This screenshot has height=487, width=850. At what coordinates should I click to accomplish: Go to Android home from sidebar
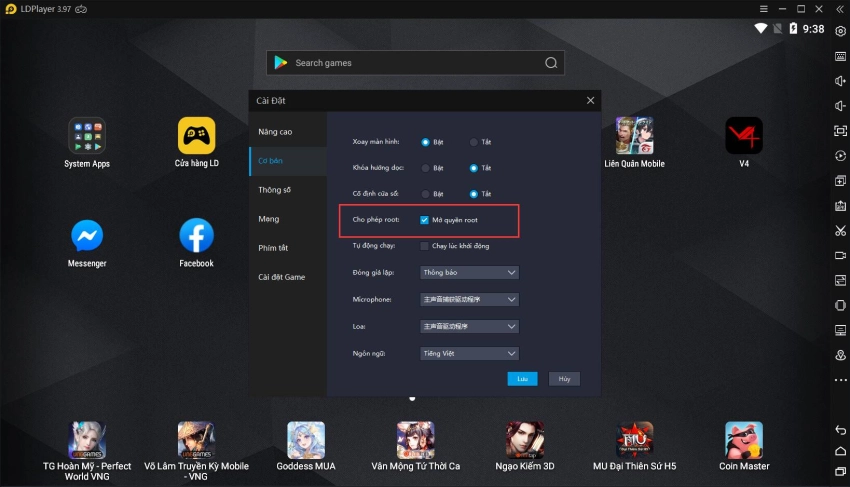tap(840, 451)
